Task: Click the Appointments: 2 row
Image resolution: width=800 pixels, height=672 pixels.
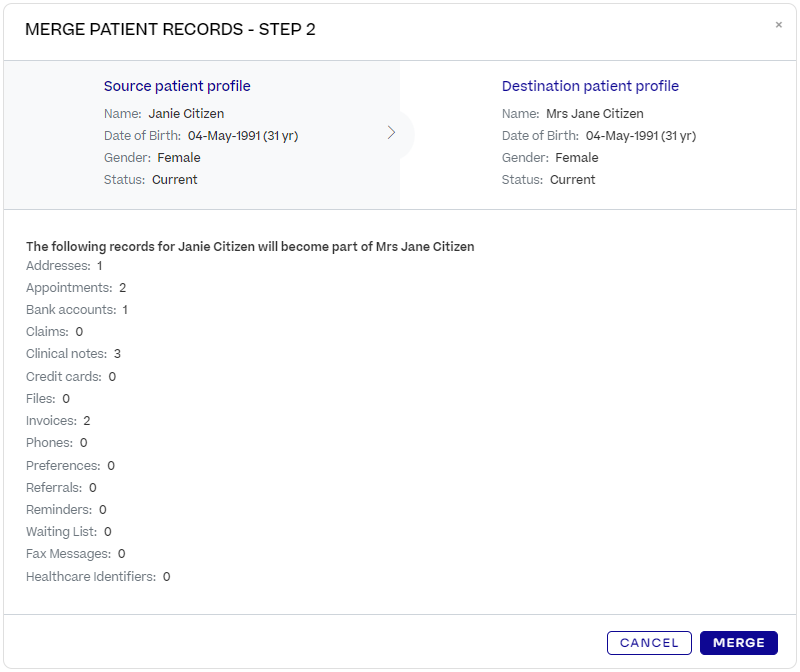Action: [x=76, y=288]
